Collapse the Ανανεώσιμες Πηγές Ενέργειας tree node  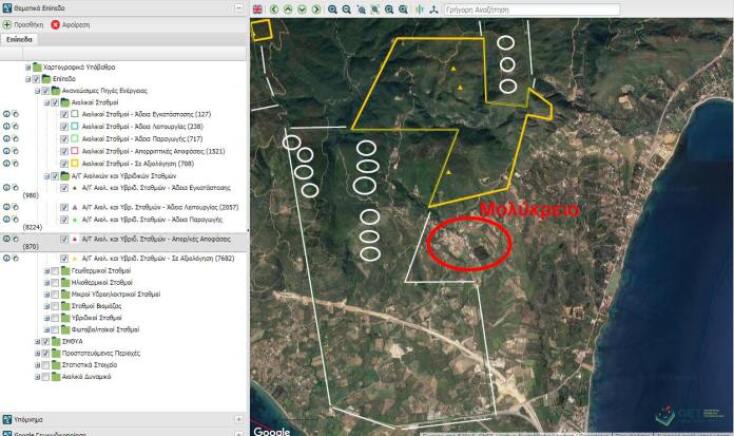pyautogui.click(x=36, y=90)
